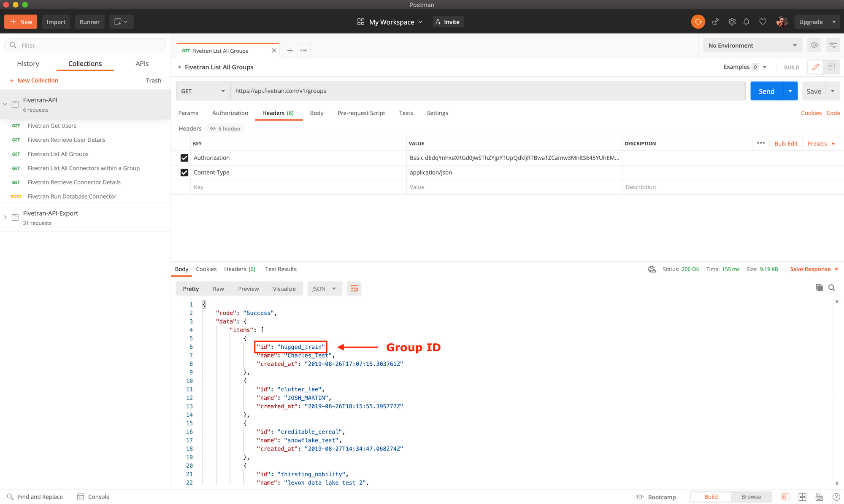Viewport: 844px width, 504px height.
Task: Switch response view to Preview
Action: tap(248, 289)
